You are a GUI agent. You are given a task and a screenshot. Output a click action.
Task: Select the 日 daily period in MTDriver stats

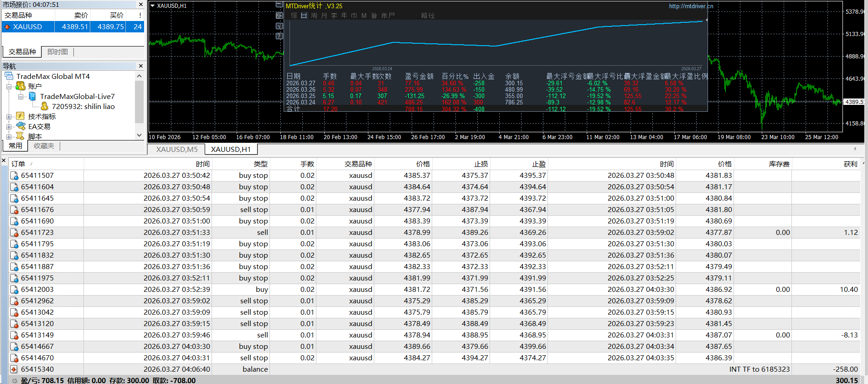[x=304, y=16]
